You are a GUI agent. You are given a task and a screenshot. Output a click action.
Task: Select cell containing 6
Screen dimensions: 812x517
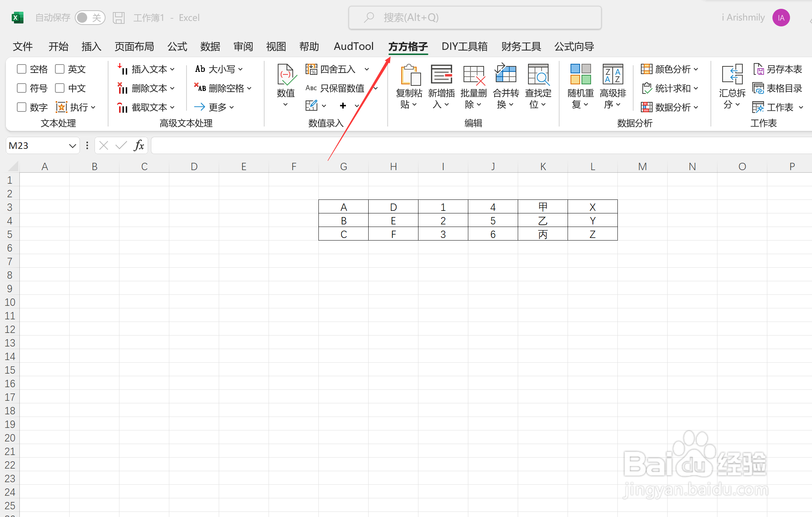(x=493, y=234)
